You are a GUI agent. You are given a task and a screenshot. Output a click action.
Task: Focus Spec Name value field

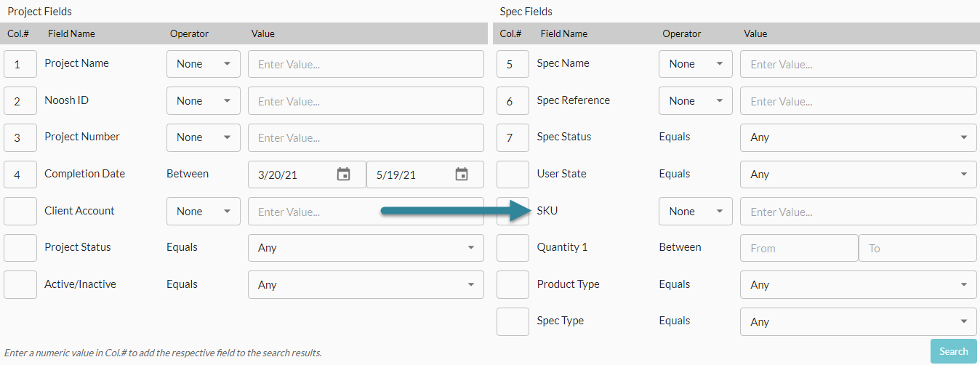(859, 64)
